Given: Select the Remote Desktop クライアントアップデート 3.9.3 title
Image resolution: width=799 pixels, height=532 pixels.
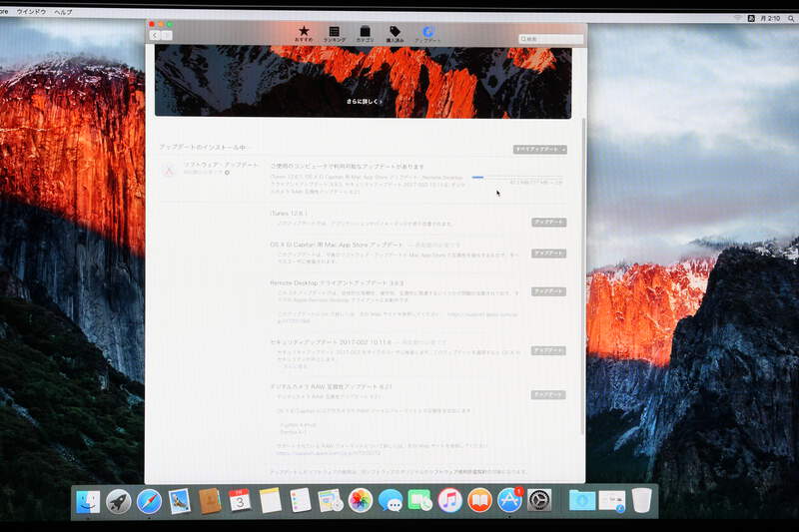Looking at the screenshot, I should 337,283.
